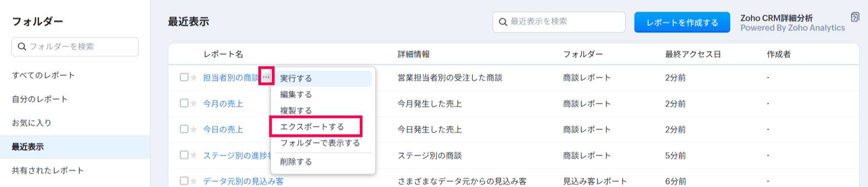
Task: Choose エクスポートする from context menu
Action: pos(312,127)
